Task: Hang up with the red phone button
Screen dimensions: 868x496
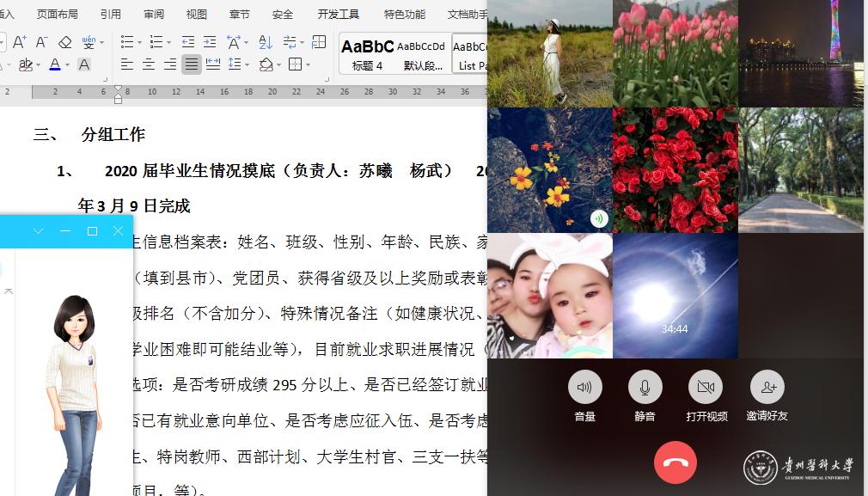Action: [675, 463]
